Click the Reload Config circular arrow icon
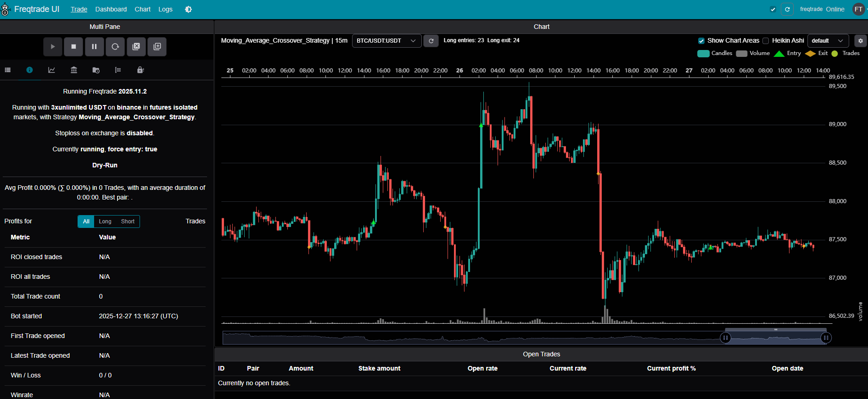Screen dimensions: 868x399 pyautogui.click(x=115, y=46)
